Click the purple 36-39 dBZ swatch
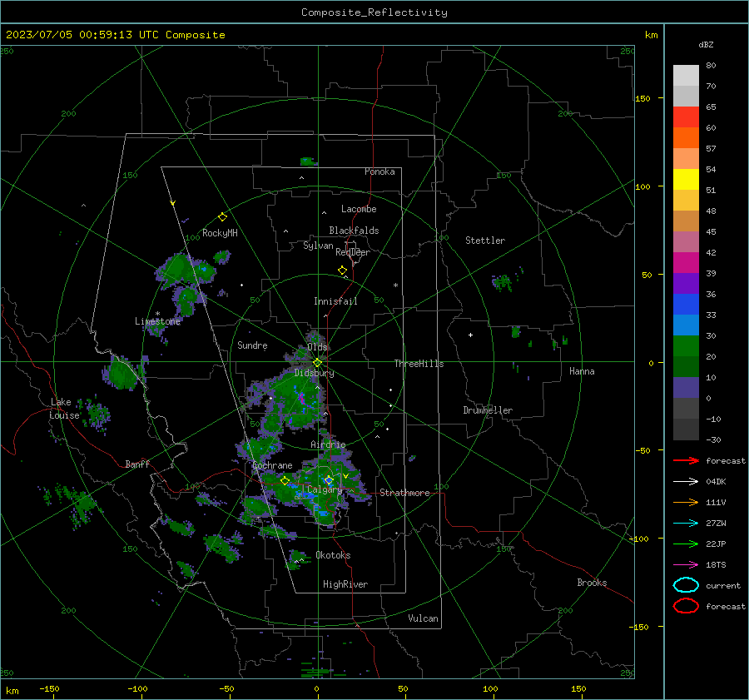Screen dimensions: 749x700 [686, 284]
